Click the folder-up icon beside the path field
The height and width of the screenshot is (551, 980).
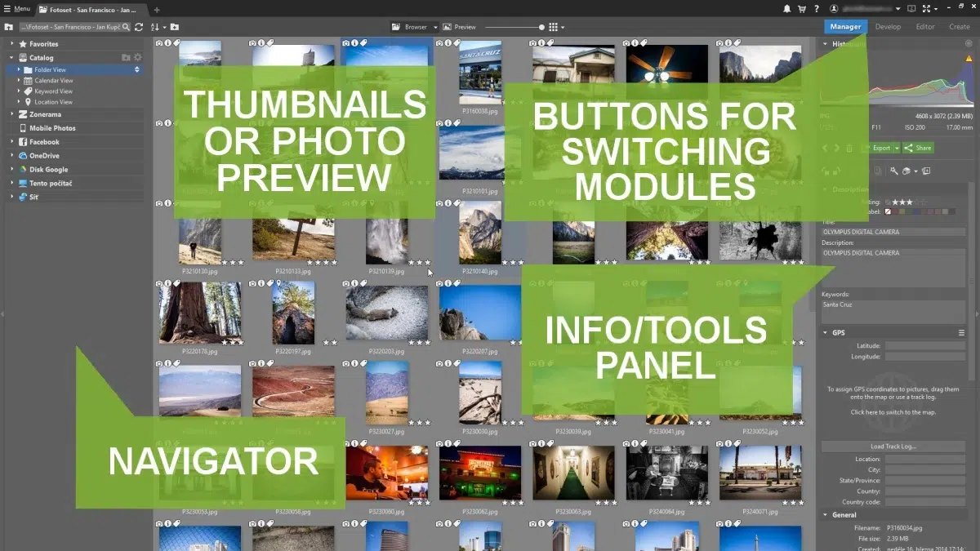click(8, 27)
